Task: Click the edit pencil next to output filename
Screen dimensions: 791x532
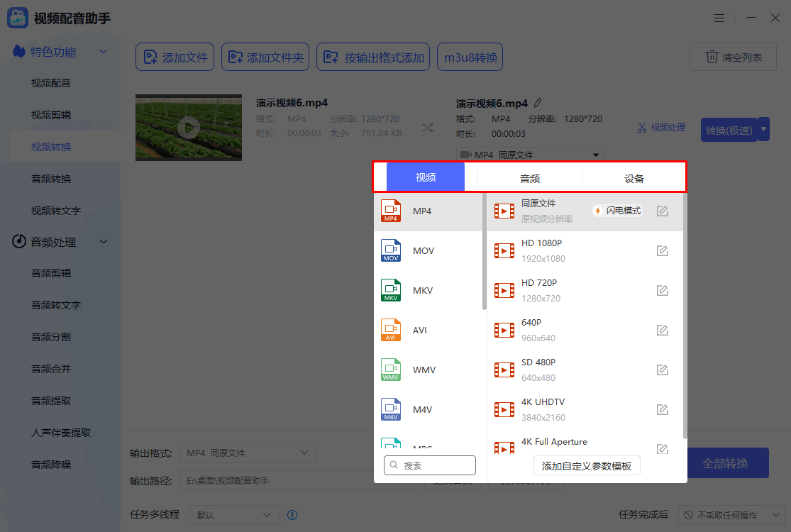Action: [538, 103]
